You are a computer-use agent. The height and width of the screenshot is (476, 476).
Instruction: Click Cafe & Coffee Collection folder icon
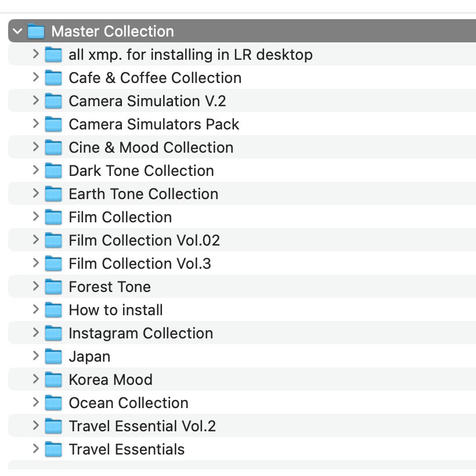[53, 78]
